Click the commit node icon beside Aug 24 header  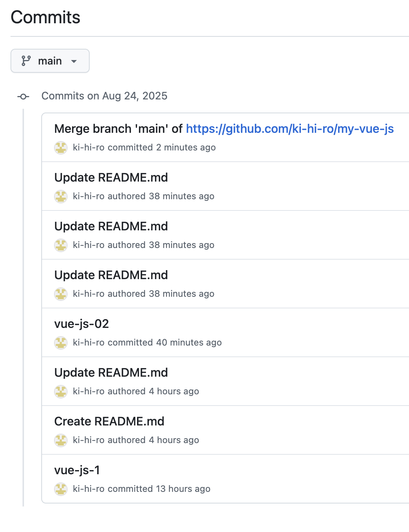(x=23, y=96)
